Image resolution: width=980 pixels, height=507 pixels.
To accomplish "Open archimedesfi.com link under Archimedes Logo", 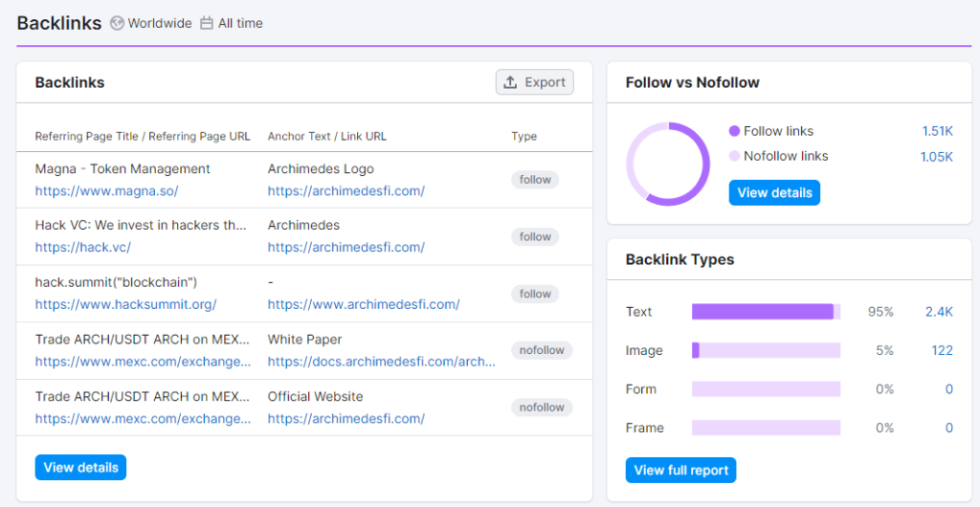I will click(346, 191).
